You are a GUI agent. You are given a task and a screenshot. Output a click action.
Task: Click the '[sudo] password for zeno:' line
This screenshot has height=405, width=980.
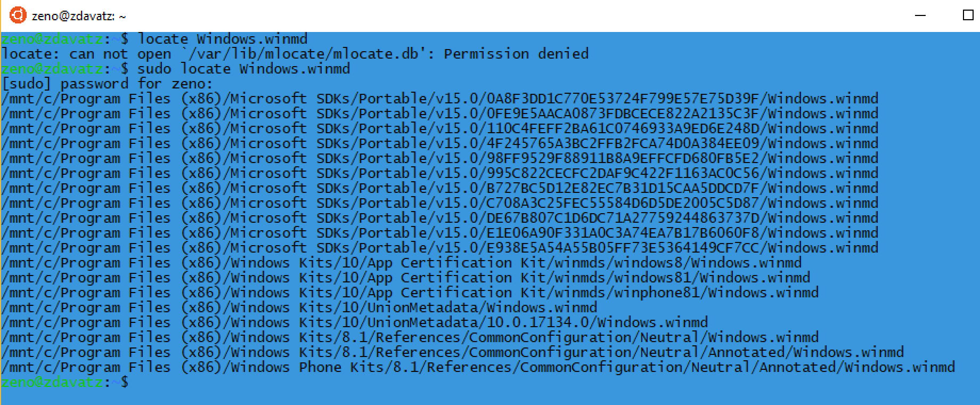pyautogui.click(x=107, y=83)
